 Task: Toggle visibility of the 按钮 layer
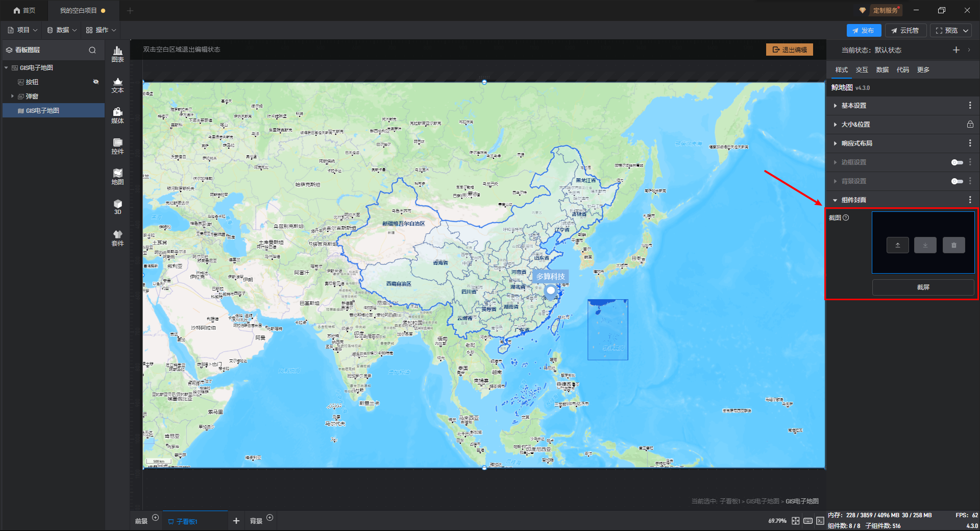(95, 82)
